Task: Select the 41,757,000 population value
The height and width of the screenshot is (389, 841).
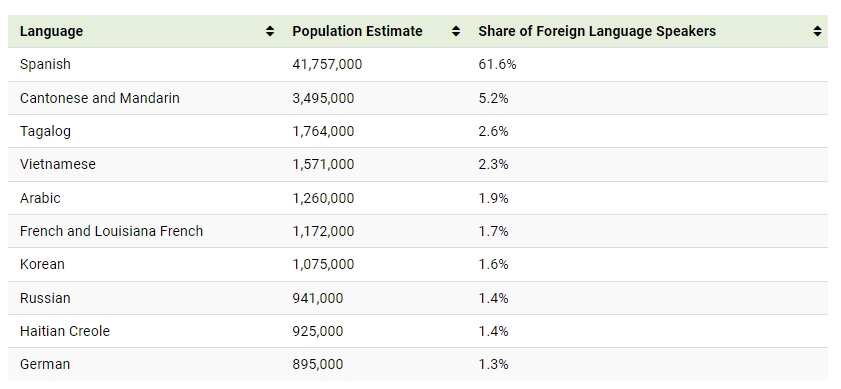Action: coord(327,64)
